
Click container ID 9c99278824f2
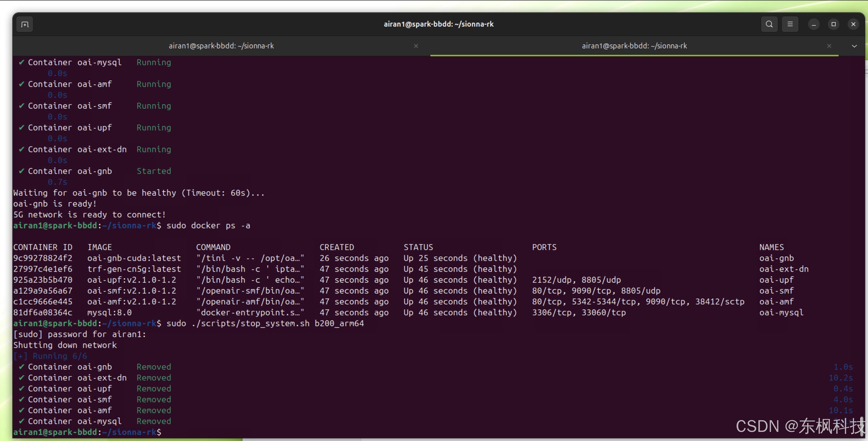[43, 258]
